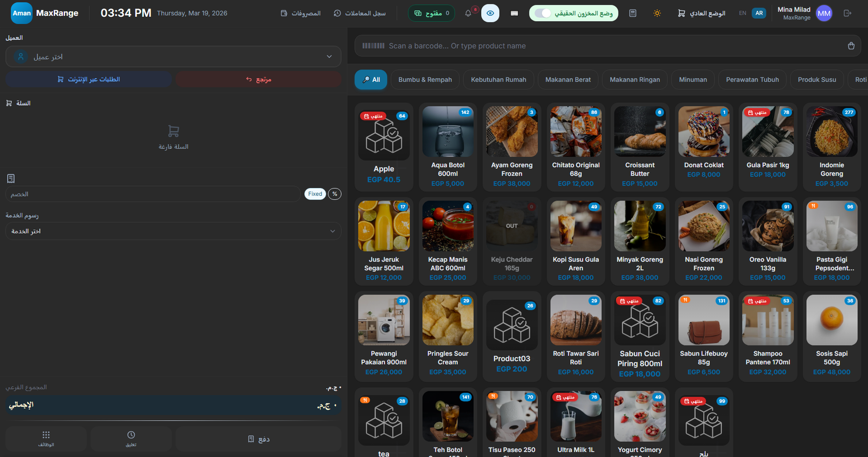
Task: Switch language to EN
Action: 743,13
